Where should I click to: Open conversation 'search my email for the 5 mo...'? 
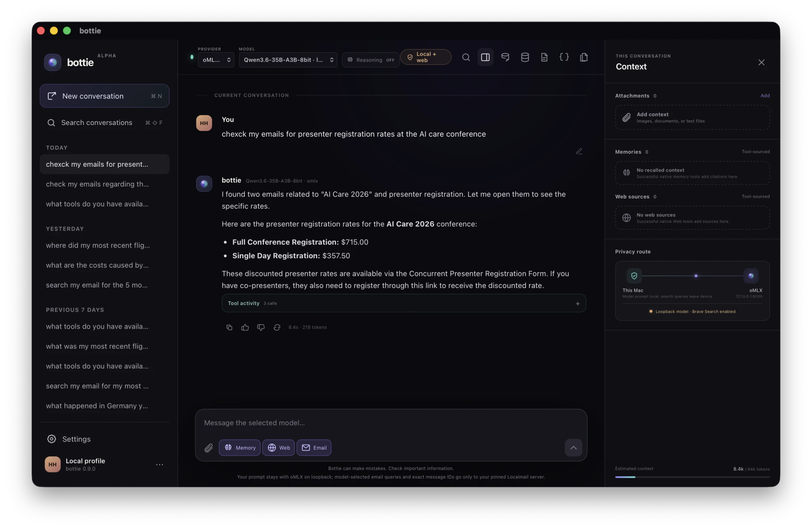[104, 285]
